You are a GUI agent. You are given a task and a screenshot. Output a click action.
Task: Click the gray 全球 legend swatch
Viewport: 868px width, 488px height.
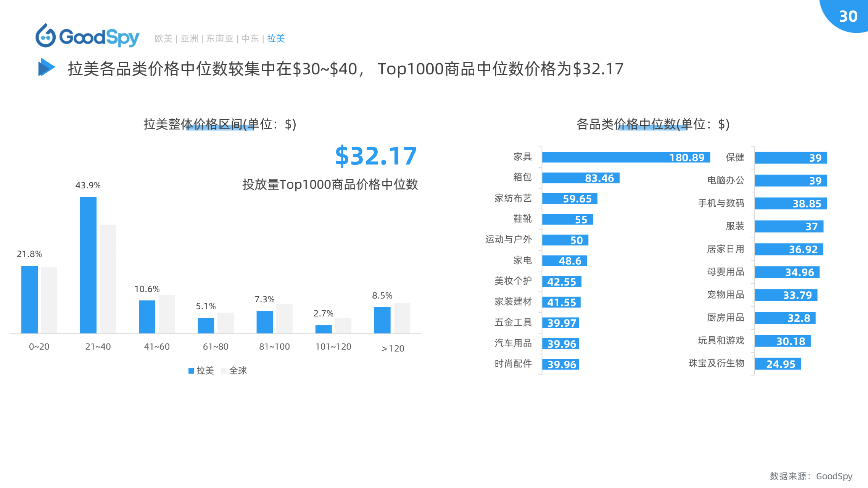pyautogui.click(x=224, y=371)
